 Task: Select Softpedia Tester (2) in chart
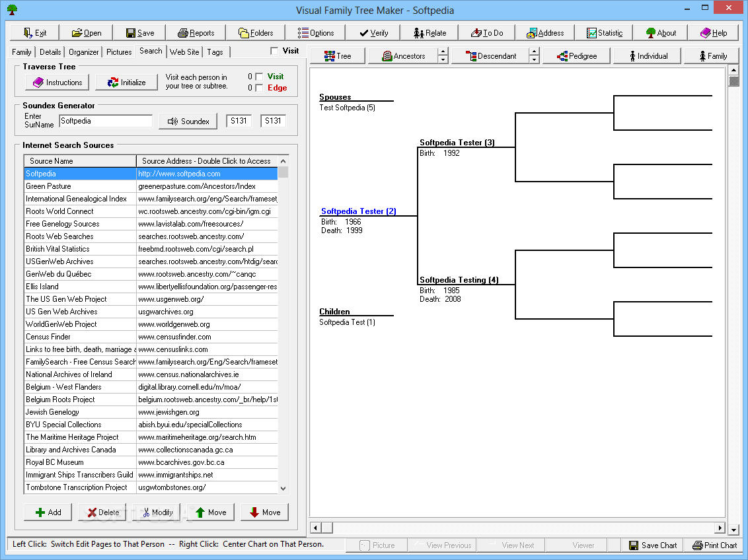point(359,211)
